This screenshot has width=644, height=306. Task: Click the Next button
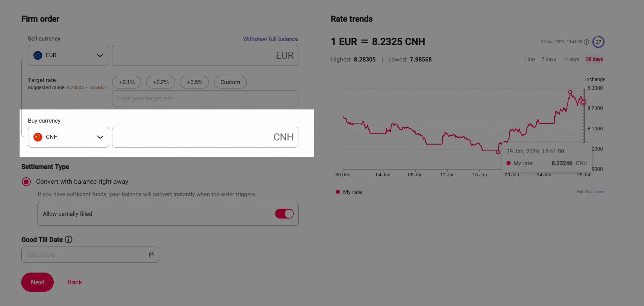click(x=37, y=282)
